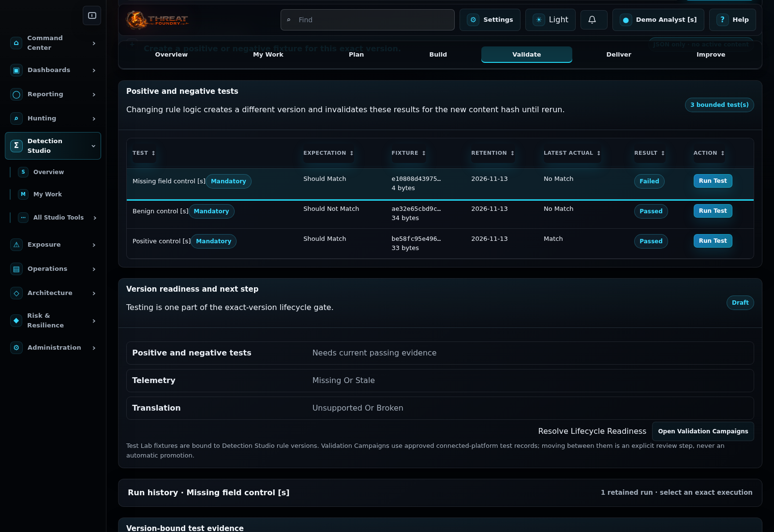
Task: Focus the Find search field
Action: coord(368,20)
